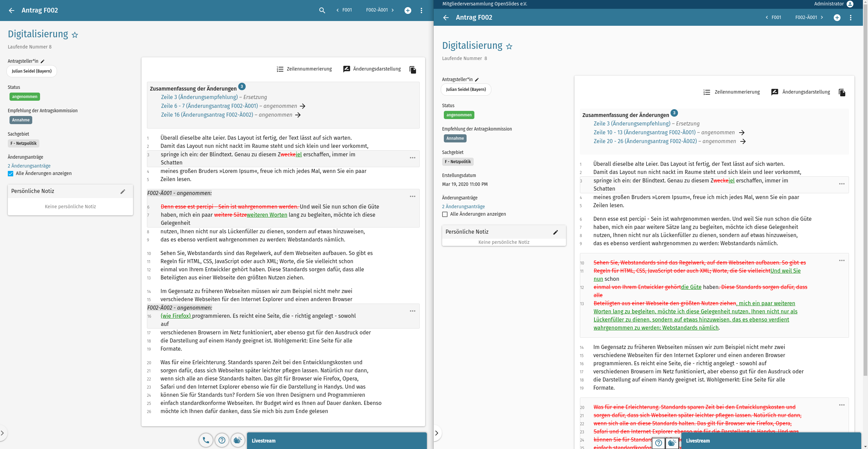Toggle Zeilennummerierung line numbering
The image size is (868, 449).
304,69
